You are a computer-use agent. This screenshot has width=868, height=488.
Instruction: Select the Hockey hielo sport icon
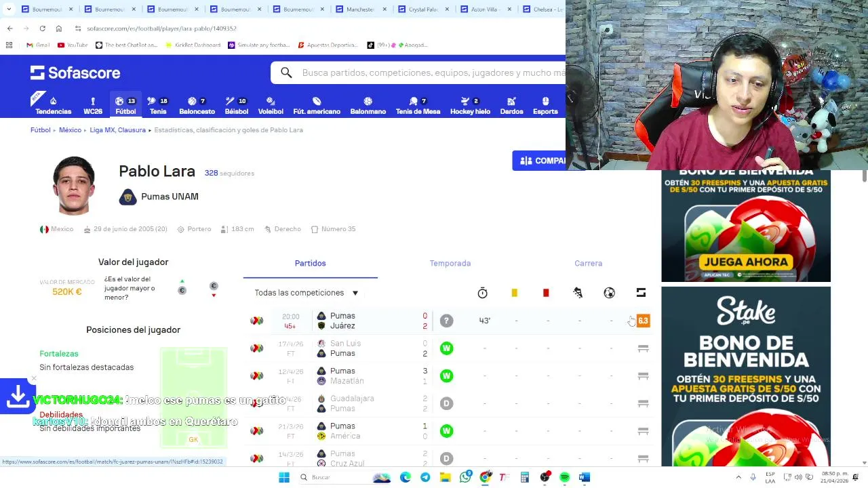click(470, 105)
